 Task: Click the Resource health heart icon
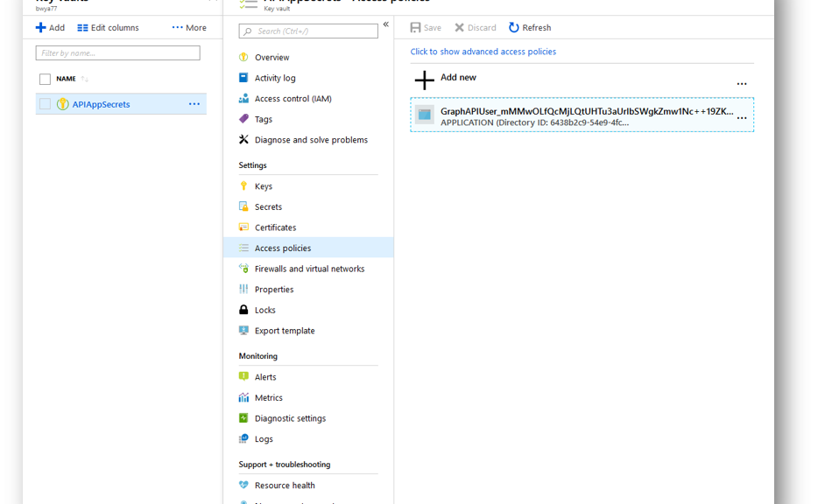pyautogui.click(x=243, y=485)
